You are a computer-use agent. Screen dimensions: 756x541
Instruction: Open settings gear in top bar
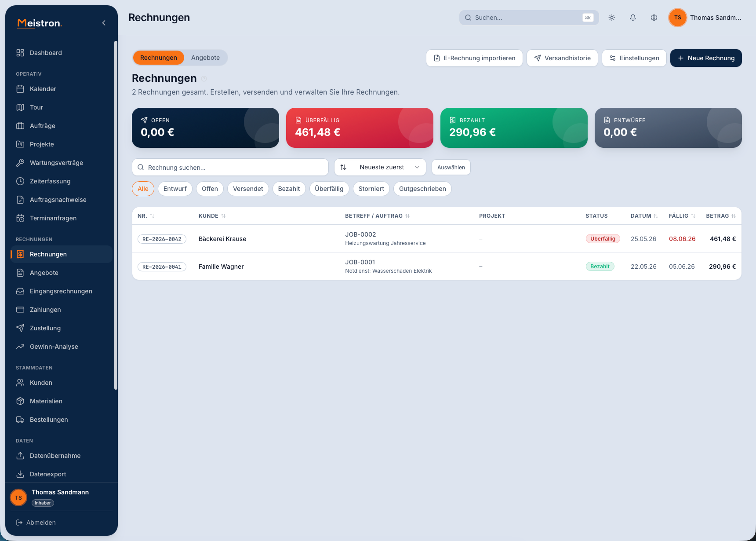pyautogui.click(x=654, y=18)
